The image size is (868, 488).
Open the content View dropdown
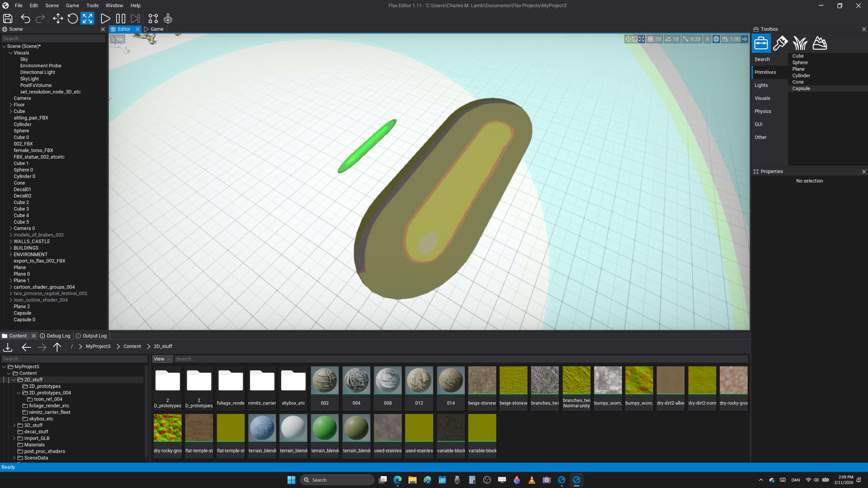162,359
